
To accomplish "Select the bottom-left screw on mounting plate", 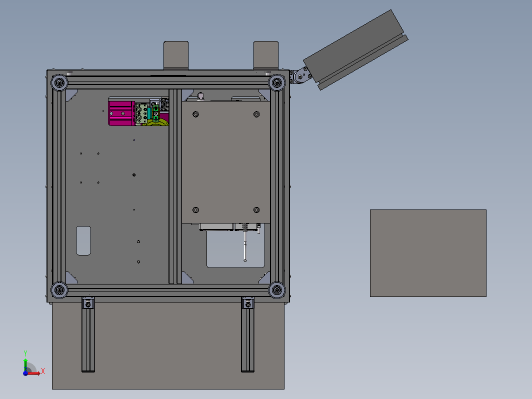I will (196, 210).
